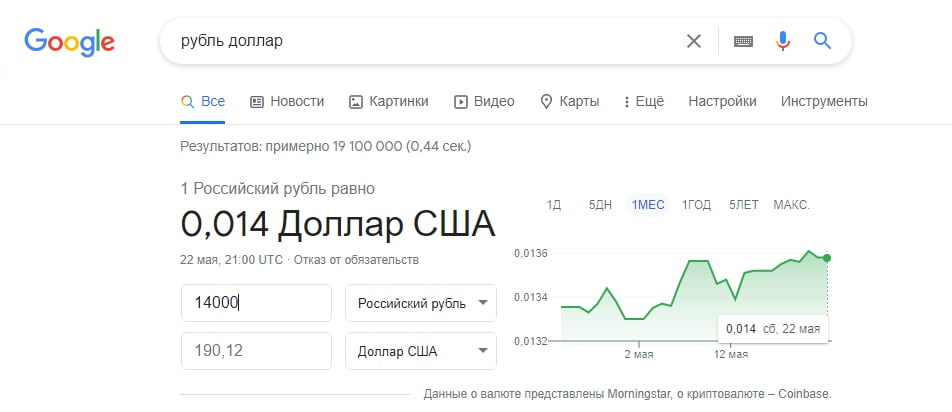Click the 14000 ruble amount field

[x=256, y=303]
